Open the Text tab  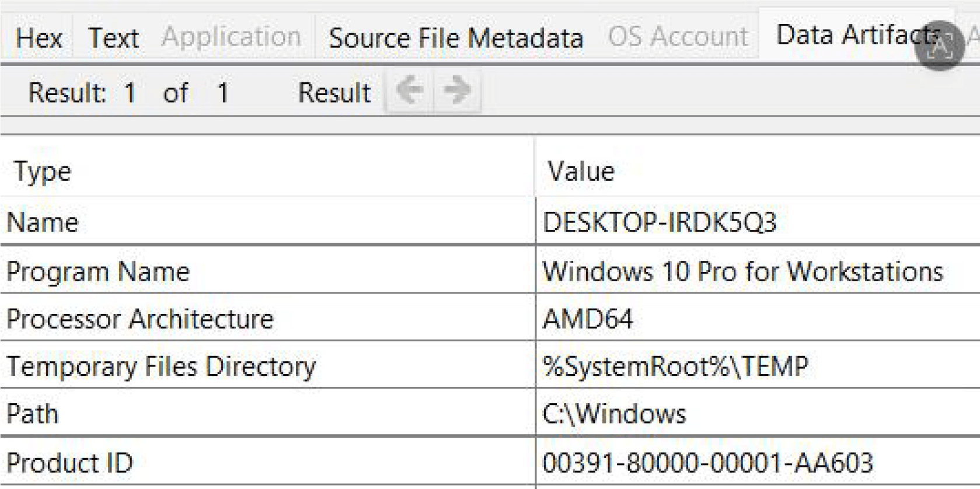[x=113, y=39]
